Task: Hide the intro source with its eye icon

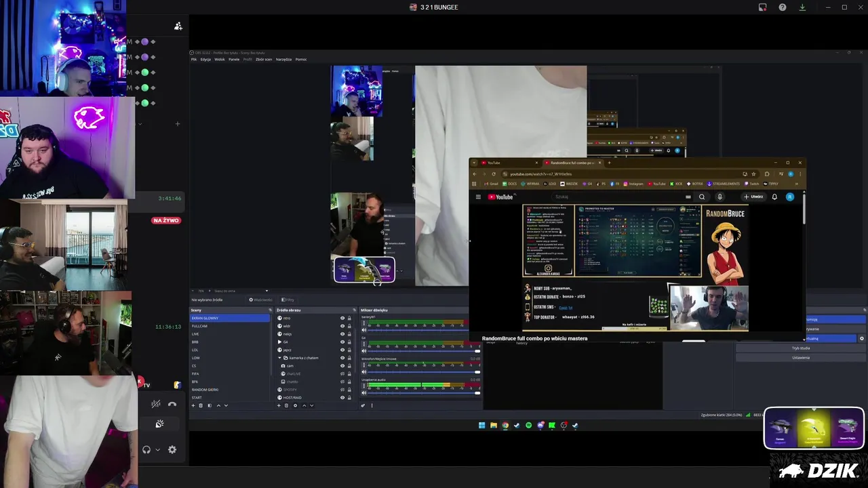Action: coord(342,318)
